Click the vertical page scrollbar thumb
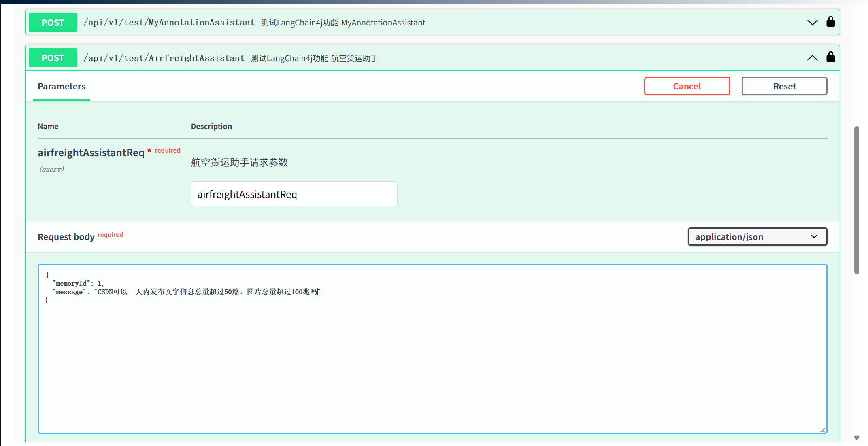Screen dimensions: 868x446 point(857,200)
